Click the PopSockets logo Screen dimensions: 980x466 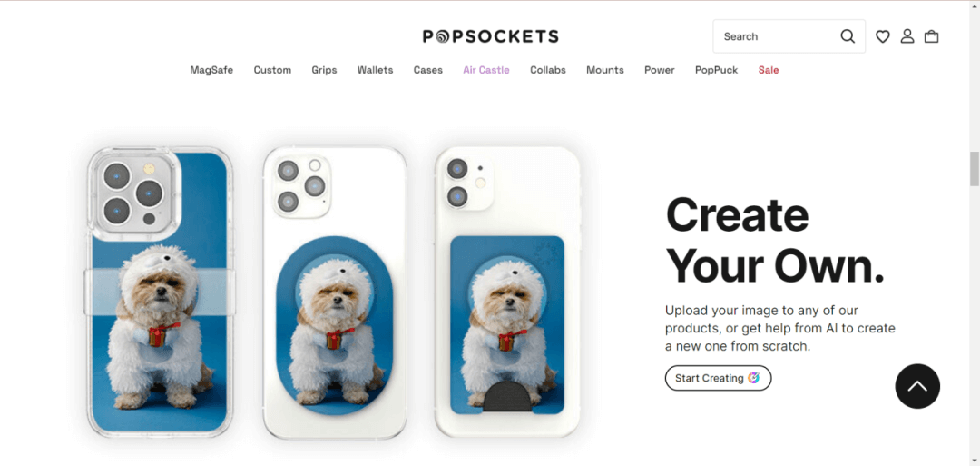tap(491, 37)
